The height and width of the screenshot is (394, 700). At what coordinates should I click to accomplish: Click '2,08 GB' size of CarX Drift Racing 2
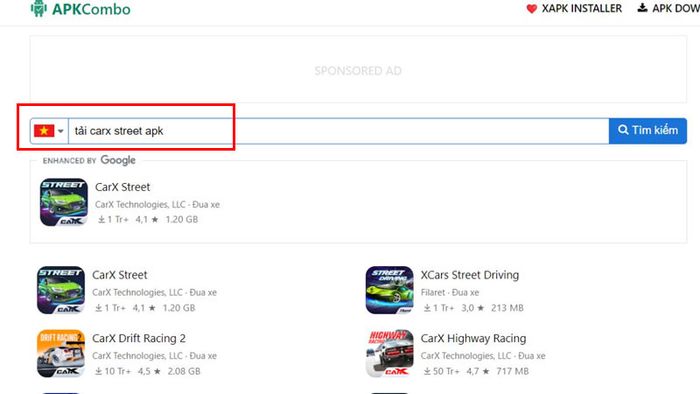184,371
